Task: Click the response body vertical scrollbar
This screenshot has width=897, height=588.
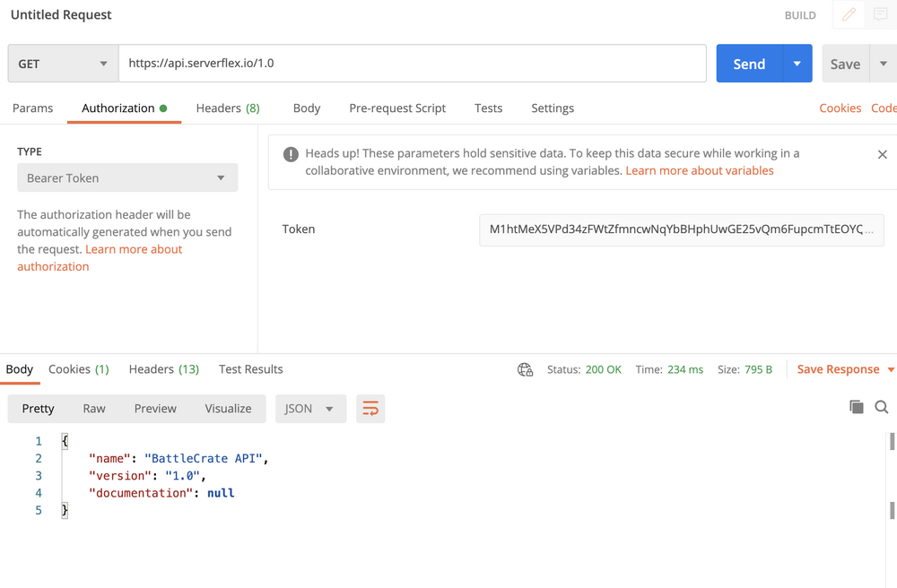Action: [892, 475]
